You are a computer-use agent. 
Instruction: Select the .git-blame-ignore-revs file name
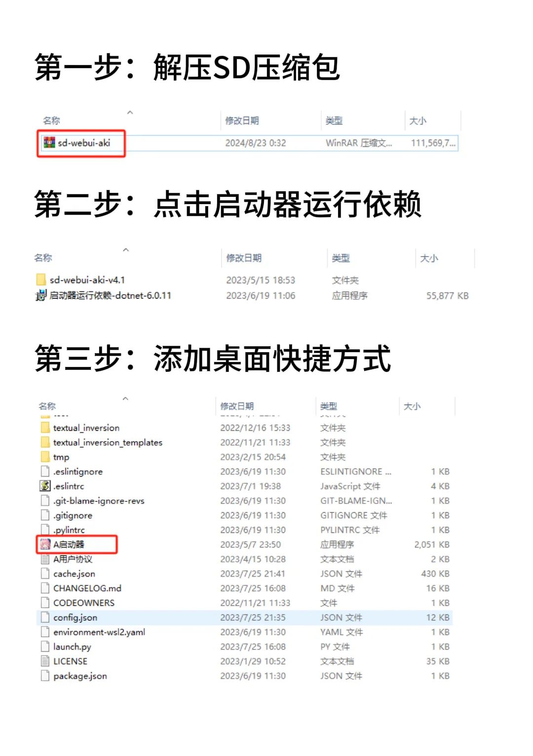pyautogui.click(x=99, y=501)
